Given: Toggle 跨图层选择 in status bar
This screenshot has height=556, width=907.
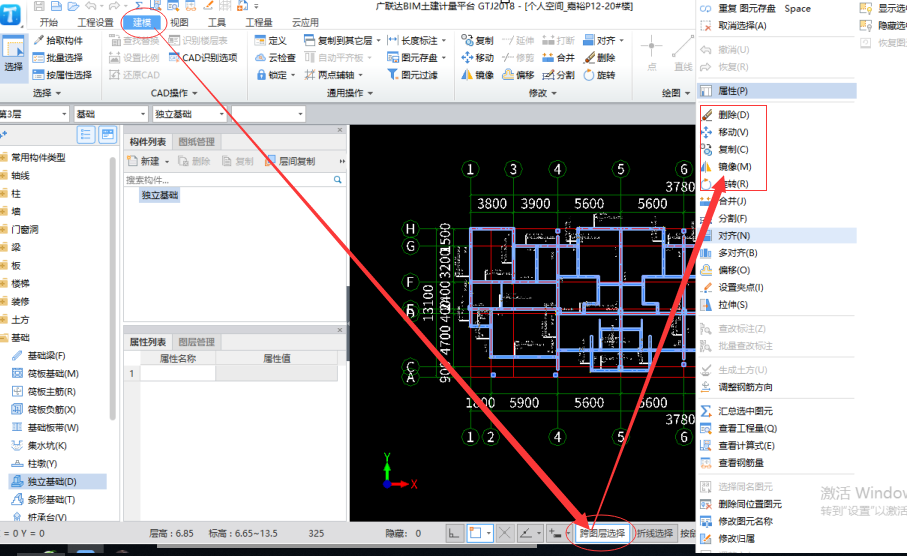Looking at the screenshot, I should pos(602,533).
